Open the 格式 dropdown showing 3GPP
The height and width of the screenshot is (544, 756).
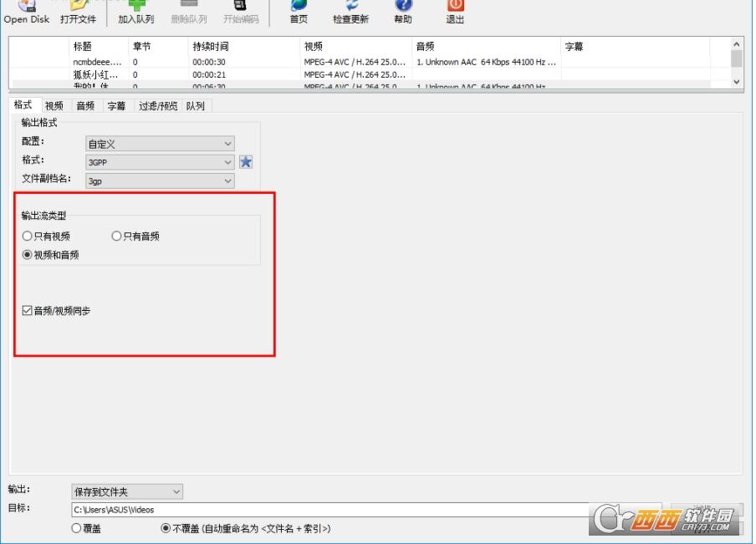pos(160,162)
